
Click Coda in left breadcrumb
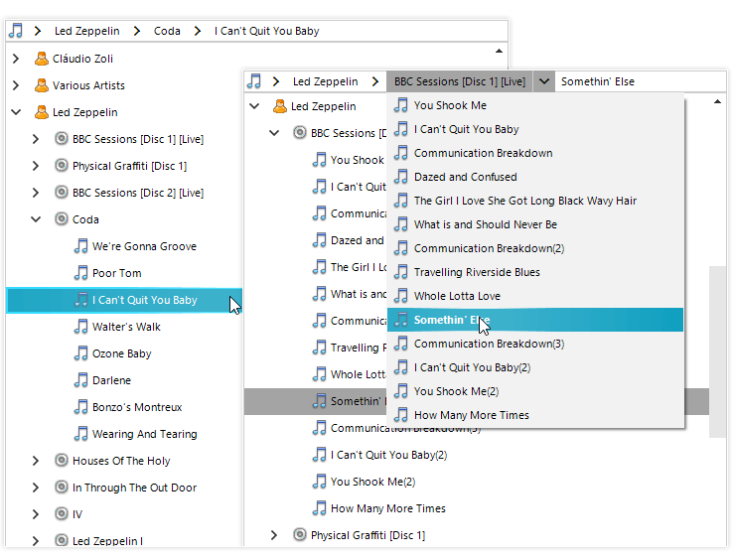(x=167, y=31)
